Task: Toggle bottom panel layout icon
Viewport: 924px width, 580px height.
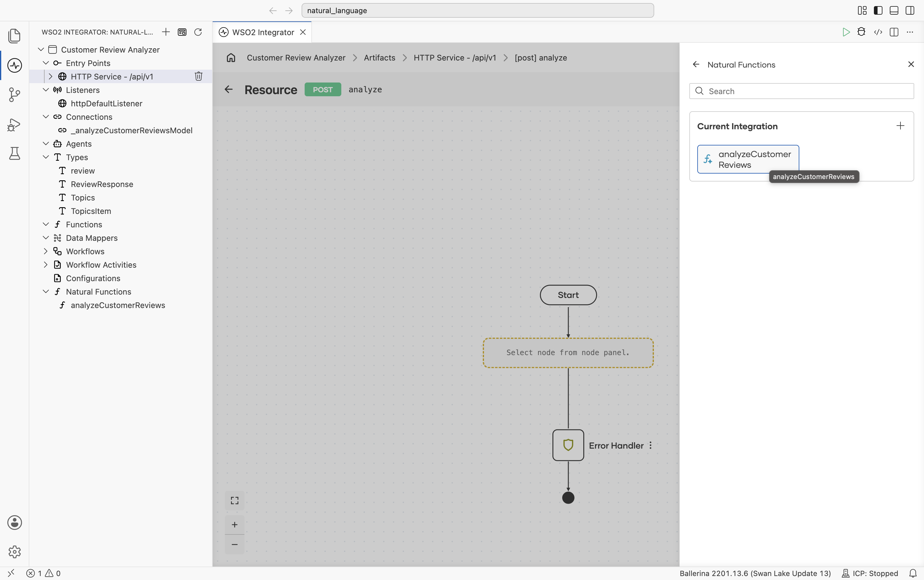Action: click(894, 10)
